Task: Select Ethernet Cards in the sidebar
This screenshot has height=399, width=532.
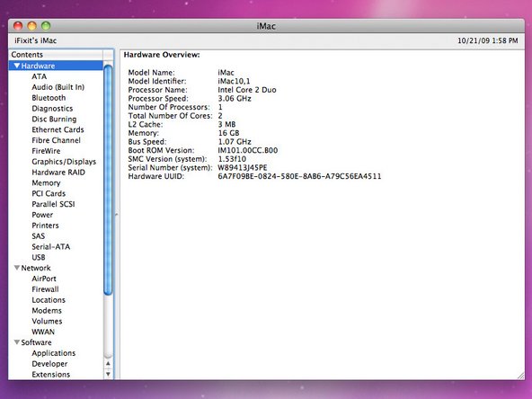Action: (x=58, y=129)
